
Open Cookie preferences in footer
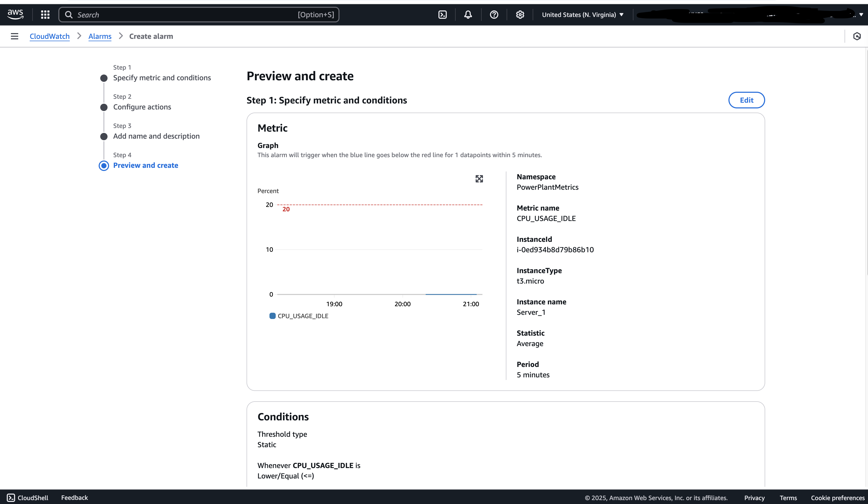(838, 498)
